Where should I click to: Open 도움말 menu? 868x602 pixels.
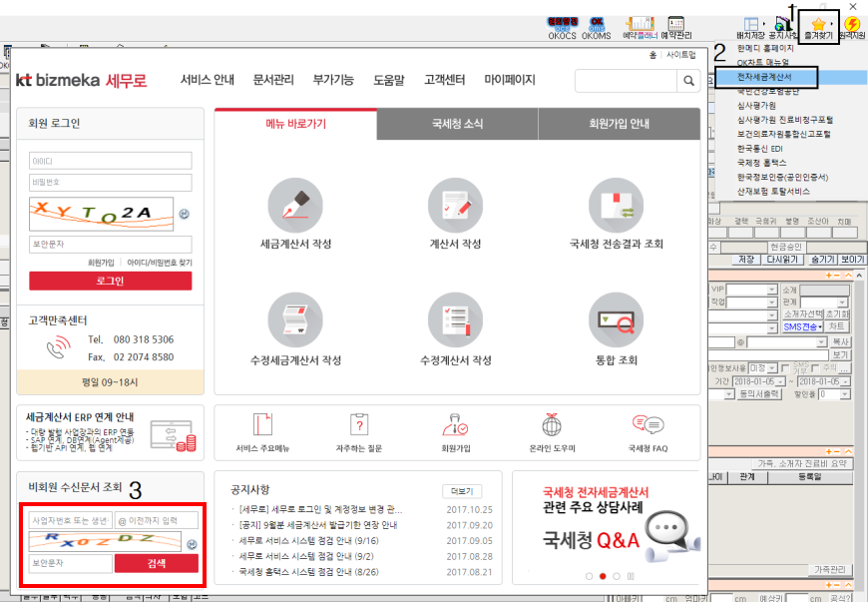(389, 80)
